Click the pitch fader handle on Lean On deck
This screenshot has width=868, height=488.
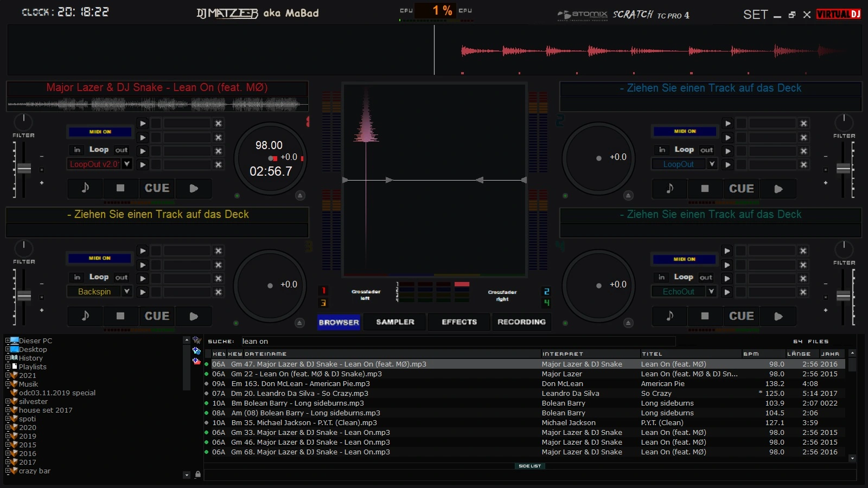[x=24, y=168]
